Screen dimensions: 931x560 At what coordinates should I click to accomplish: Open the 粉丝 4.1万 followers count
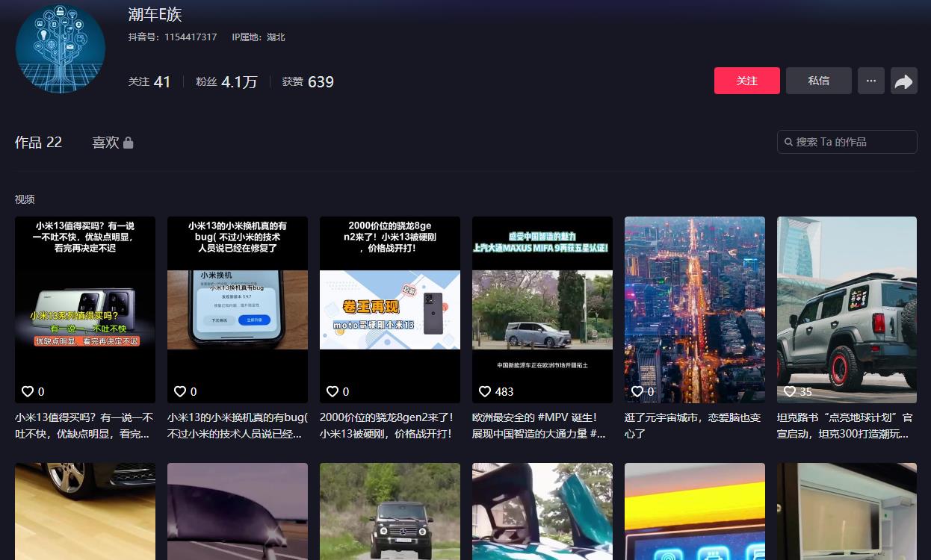pyautogui.click(x=226, y=81)
